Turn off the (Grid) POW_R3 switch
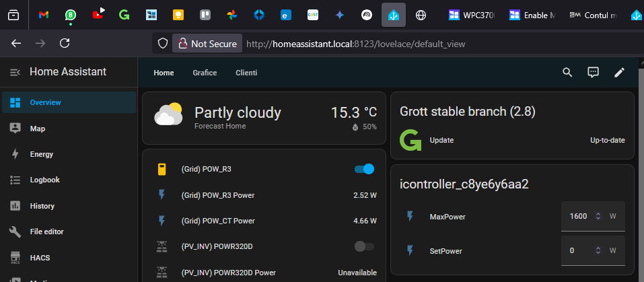 pos(364,170)
